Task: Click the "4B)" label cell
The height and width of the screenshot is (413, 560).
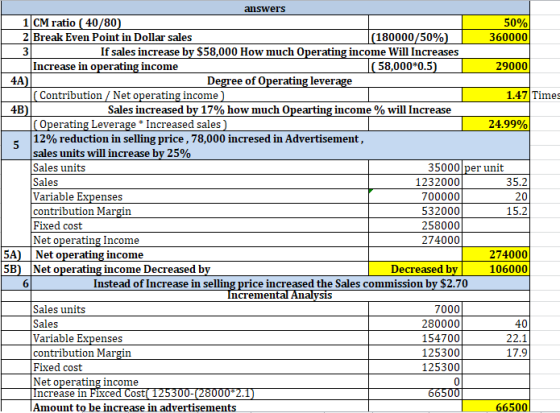Action: coord(16,110)
